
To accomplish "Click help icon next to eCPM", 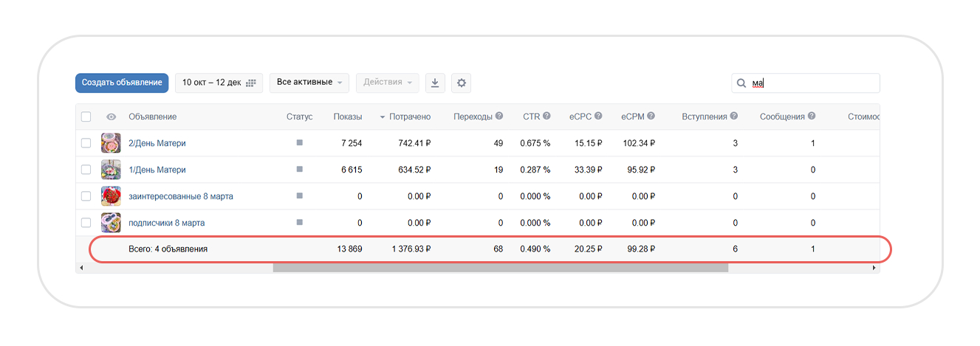I will click(651, 117).
